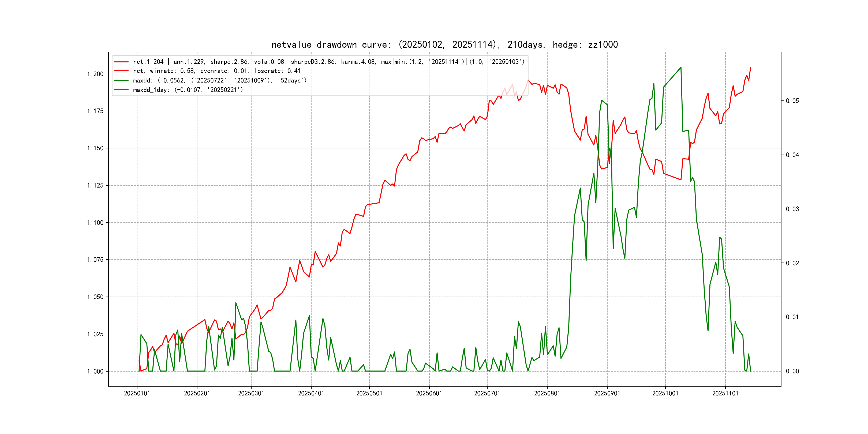The height and width of the screenshot is (434, 868).
Task: Click the 20250401 x-axis date label
Action: 311,393
